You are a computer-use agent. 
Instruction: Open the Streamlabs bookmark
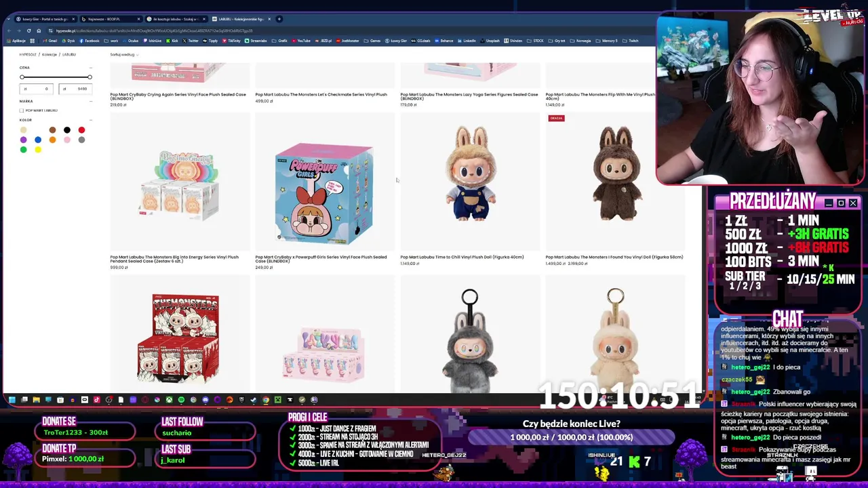[256, 41]
